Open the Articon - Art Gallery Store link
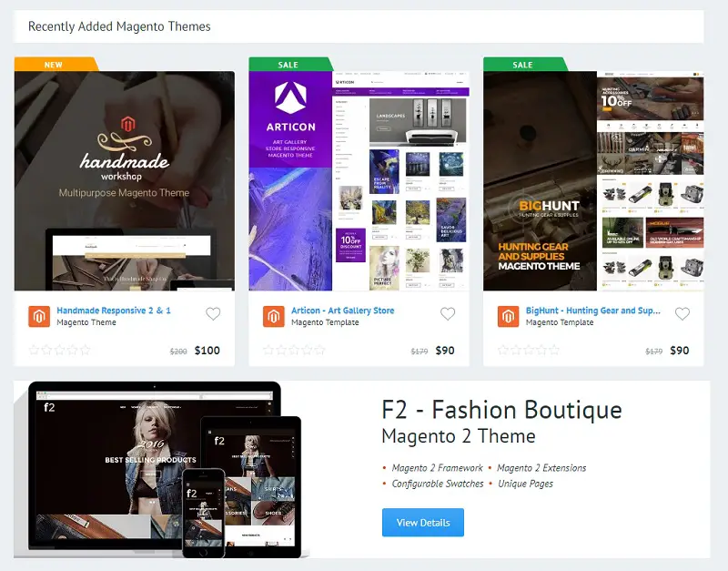 (x=343, y=311)
